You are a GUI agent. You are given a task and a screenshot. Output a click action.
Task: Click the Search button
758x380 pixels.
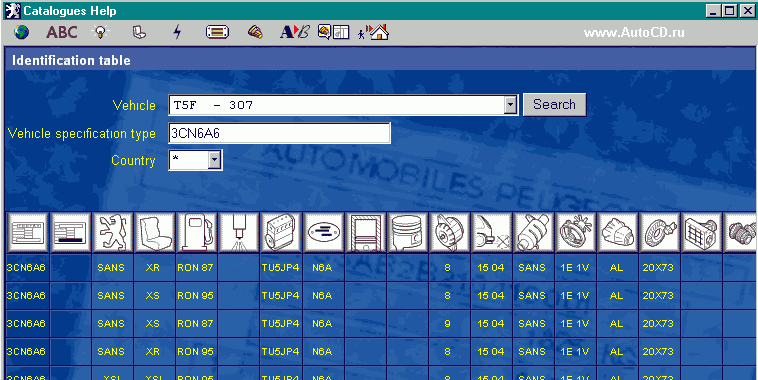(554, 104)
